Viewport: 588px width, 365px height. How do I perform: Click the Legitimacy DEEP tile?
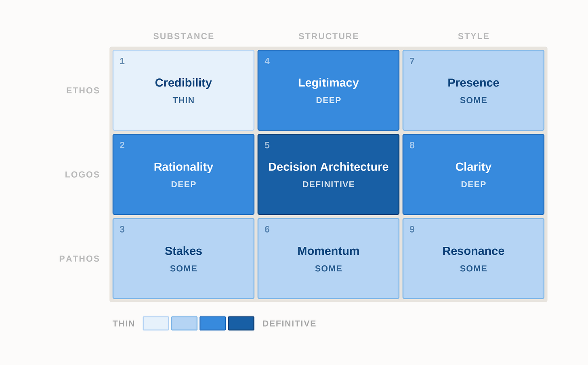328,90
